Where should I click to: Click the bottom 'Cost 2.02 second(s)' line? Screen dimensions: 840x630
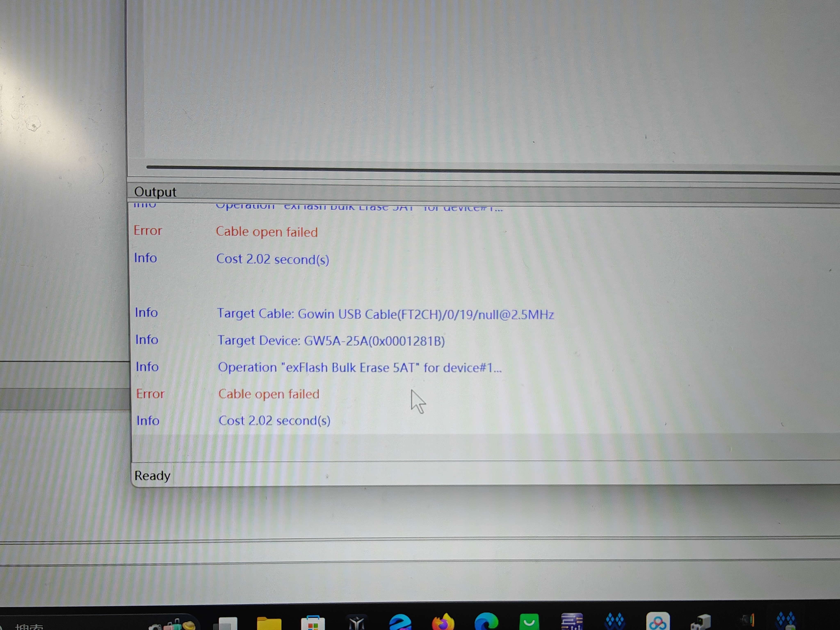click(x=274, y=420)
